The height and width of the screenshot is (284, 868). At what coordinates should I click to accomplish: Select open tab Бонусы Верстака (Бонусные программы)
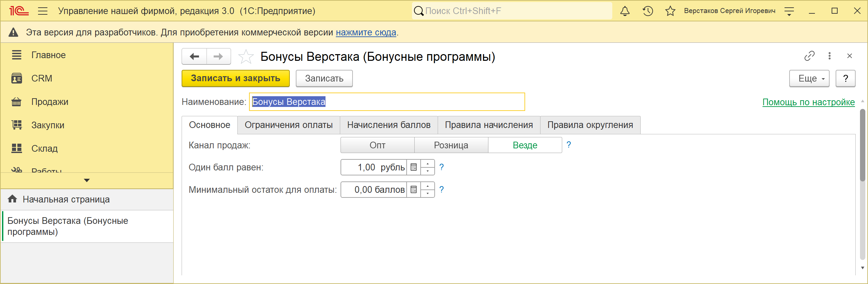(87, 226)
